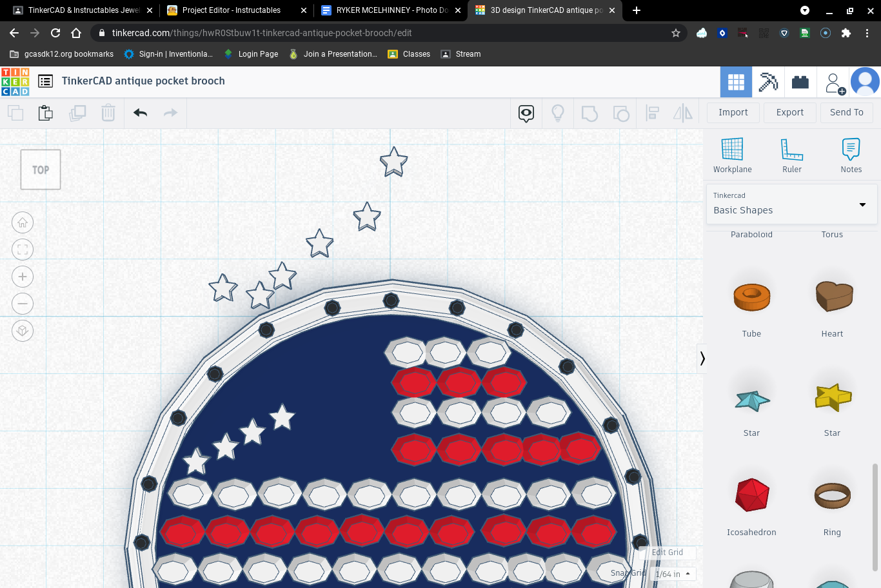The width and height of the screenshot is (881, 588).
Task: Click the Show all lightbulb icon
Action: pos(558,113)
